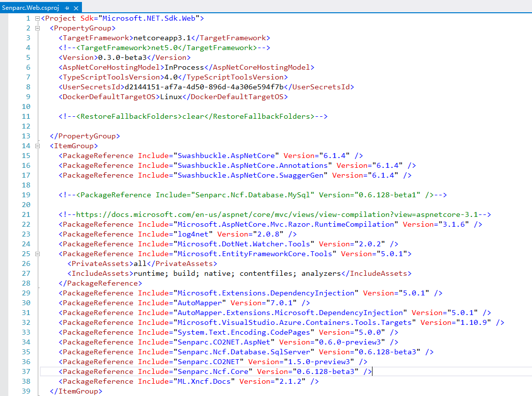Click "Microsoft.Extensions.DependencyInjection" package name
Viewport: 532px width, 396px height.
(266, 293)
